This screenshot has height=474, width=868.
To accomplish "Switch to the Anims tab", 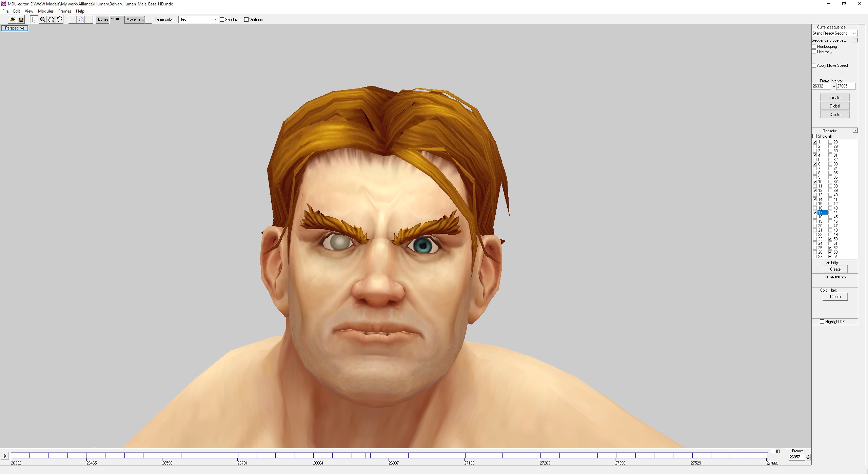I will (116, 19).
